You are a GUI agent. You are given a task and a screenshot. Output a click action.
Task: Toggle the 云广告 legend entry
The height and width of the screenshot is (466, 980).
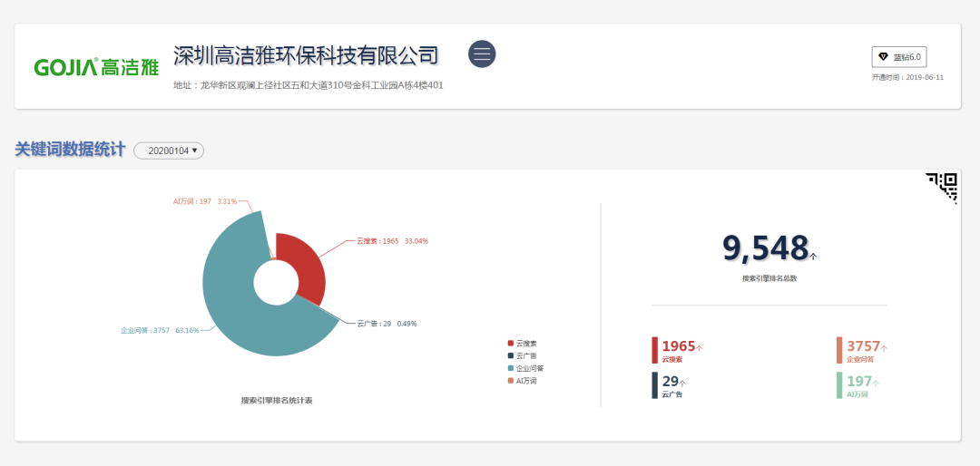coord(523,356)
